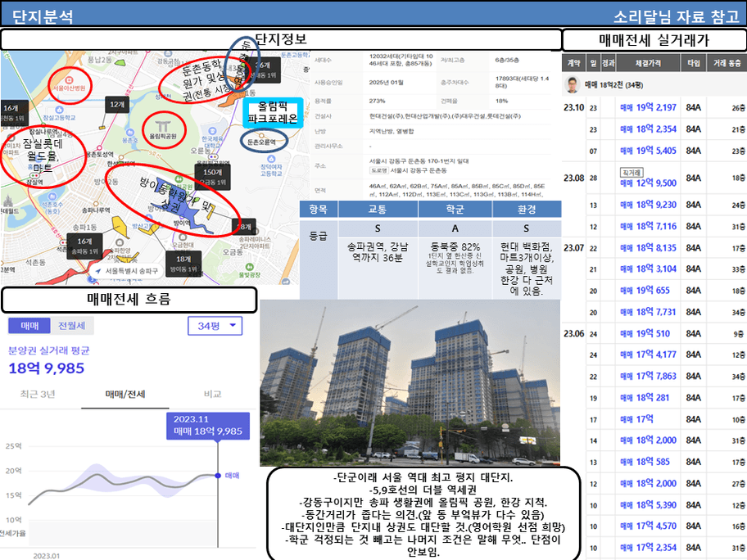Click the 단지정보 section title

point(281,39)
